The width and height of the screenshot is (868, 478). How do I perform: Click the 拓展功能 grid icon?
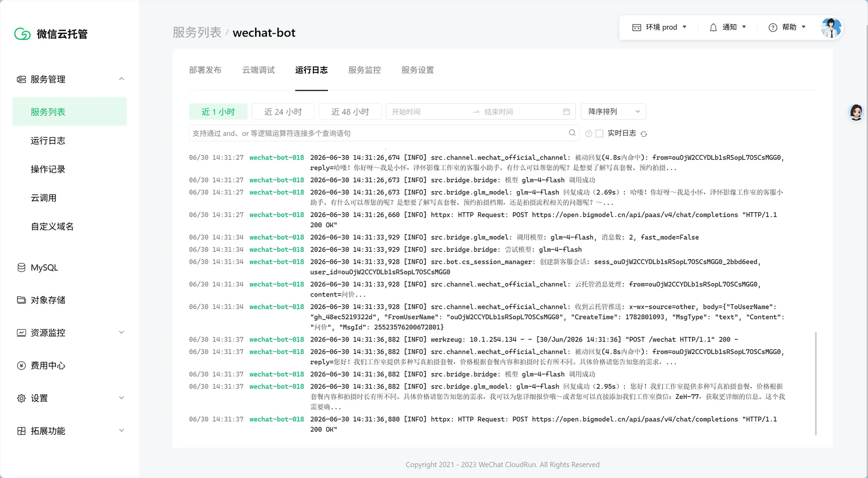point(21,431)
